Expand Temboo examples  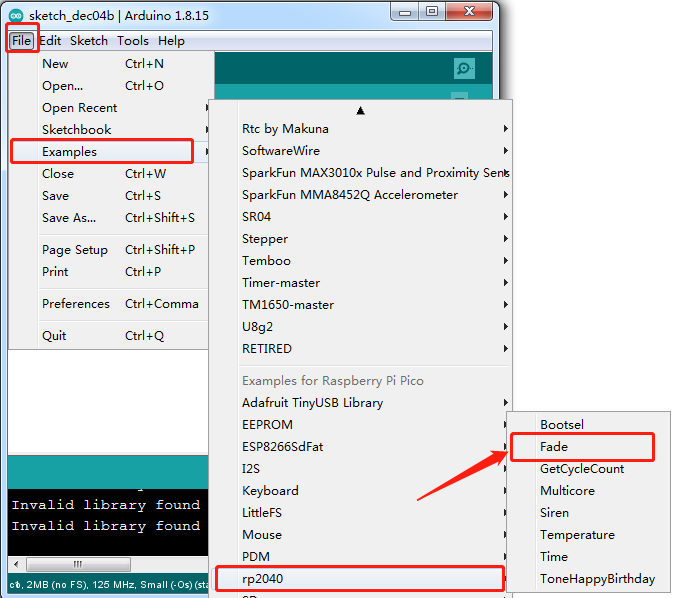click(x=360, y=261)
